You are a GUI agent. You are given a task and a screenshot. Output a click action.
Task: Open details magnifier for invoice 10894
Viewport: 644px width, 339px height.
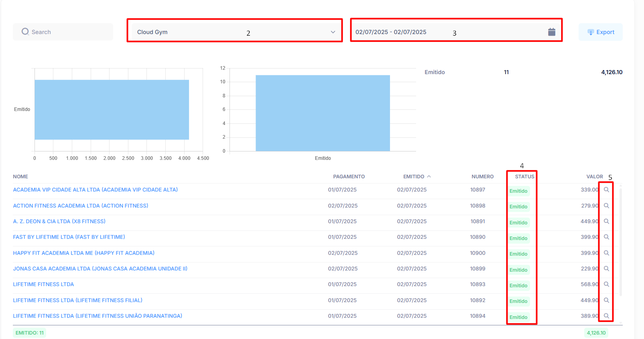(x=606, y=316)
